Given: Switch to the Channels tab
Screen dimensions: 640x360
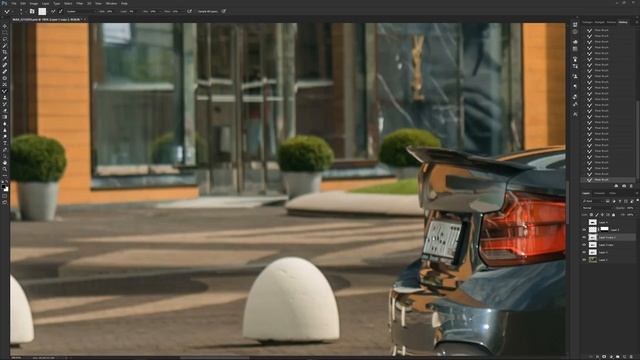Looking at the screenshot, I should point(600,193).
